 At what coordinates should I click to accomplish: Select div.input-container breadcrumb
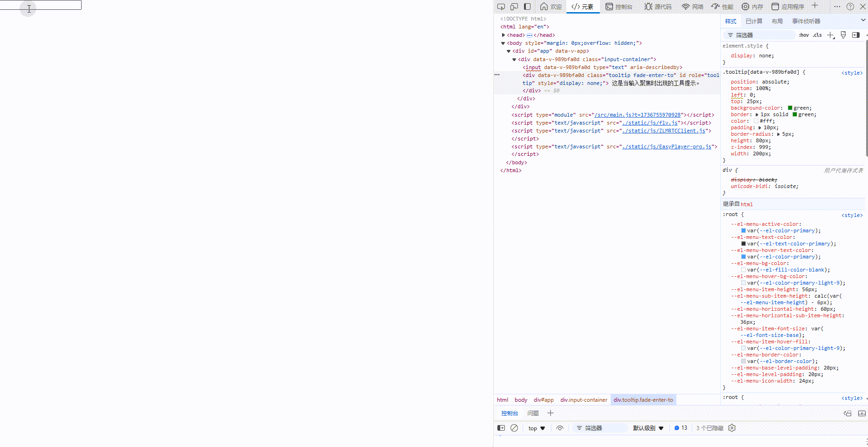(584, 400)
